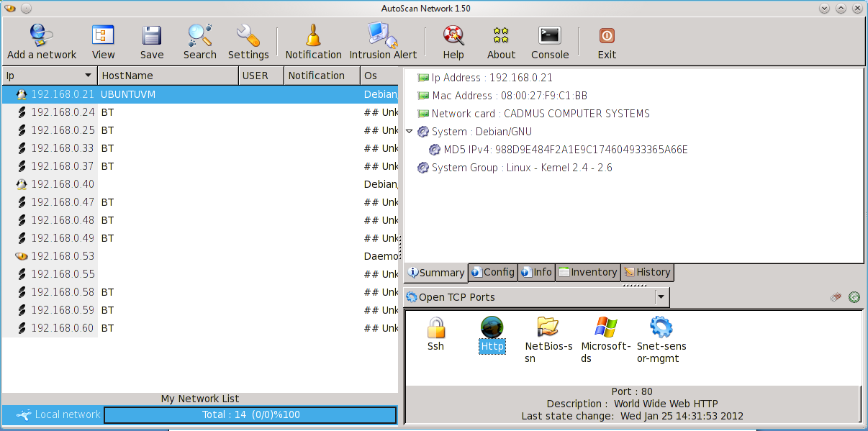Click the USER column header
Screen dimensions: 868x431
[x=261, y=76]
